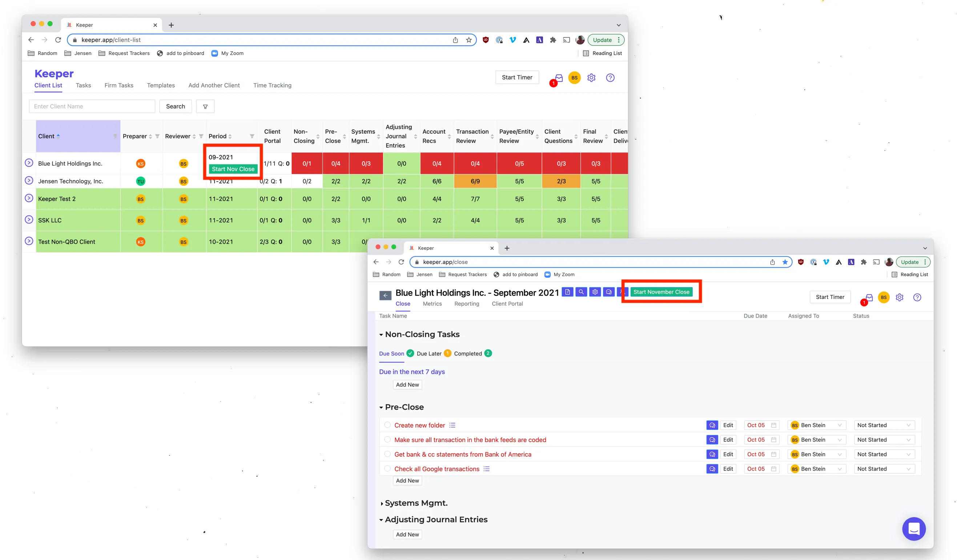Screen dimensions: 957x560
Task: Click Add New under Pre-Close tasks
Action: pos(407,481)
